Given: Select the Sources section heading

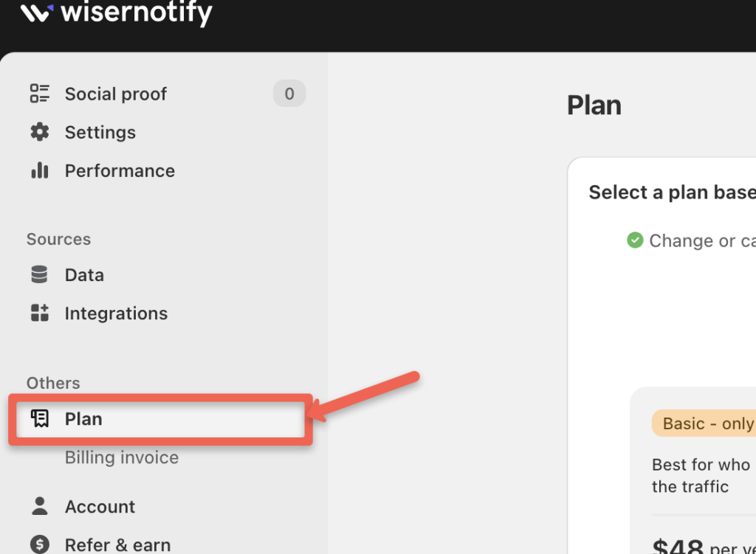Looking at the screenshot, I should [x=58, y=238].
